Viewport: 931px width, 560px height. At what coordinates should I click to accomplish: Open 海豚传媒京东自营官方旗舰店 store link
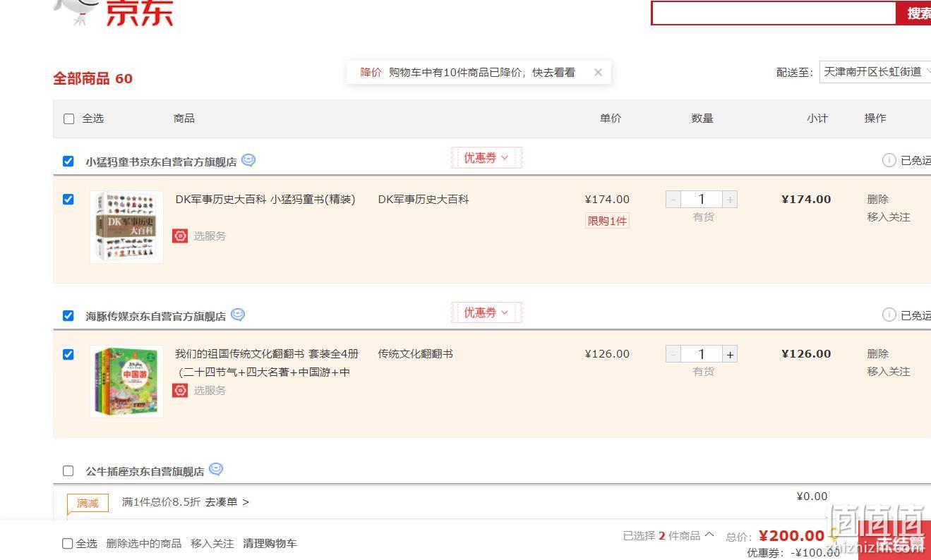pos(156,316)
